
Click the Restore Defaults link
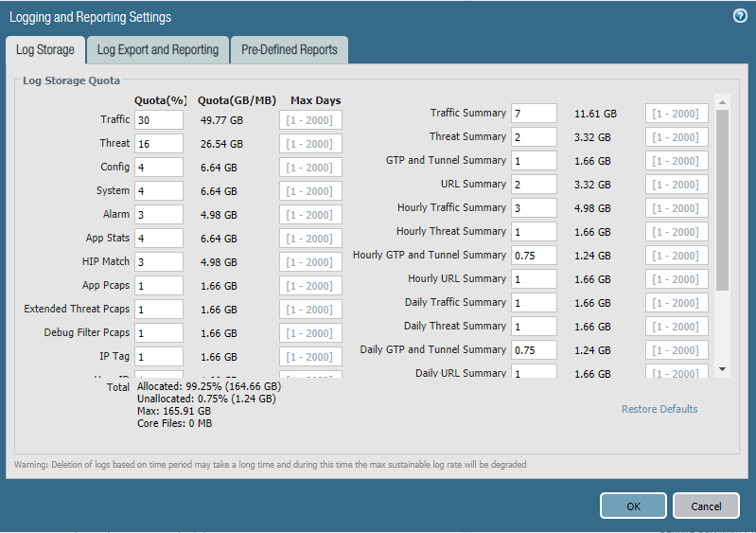tap(659, 409)
